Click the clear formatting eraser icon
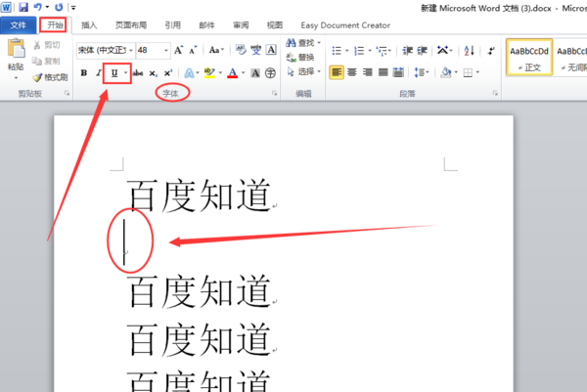587x392 pixels. tap(241, 50)
